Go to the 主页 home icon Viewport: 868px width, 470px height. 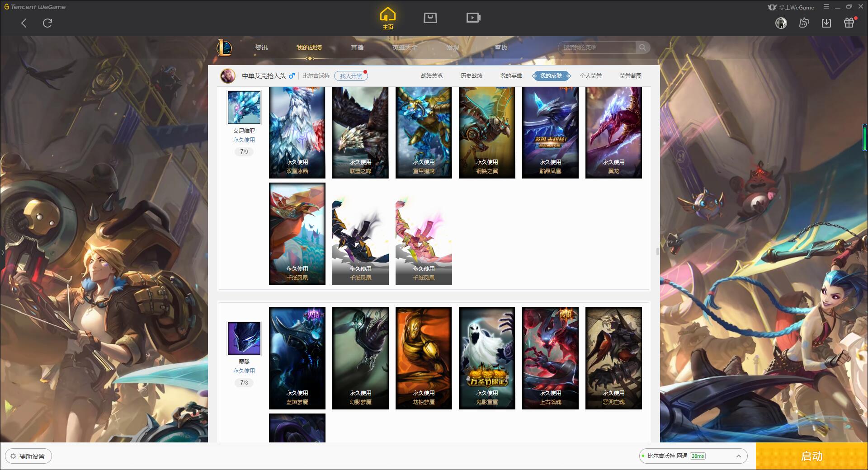click(x=388, y=19)
